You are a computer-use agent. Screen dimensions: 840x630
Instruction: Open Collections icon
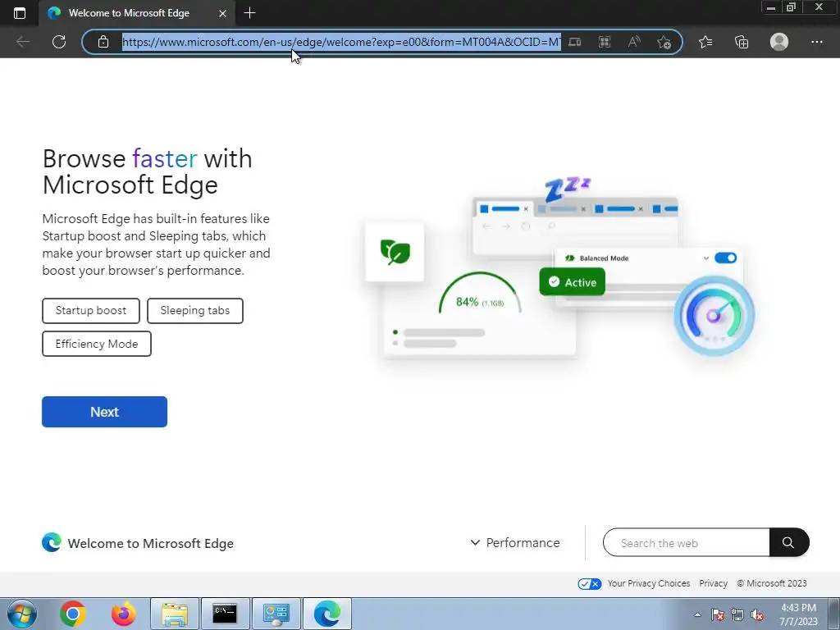742,42
